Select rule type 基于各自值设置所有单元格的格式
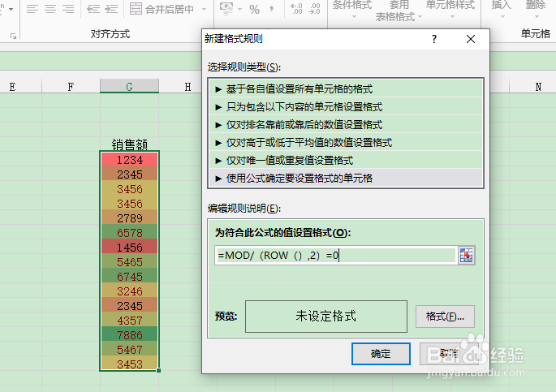The height and width of the screenshot is (392, 556). coord(346,89)
